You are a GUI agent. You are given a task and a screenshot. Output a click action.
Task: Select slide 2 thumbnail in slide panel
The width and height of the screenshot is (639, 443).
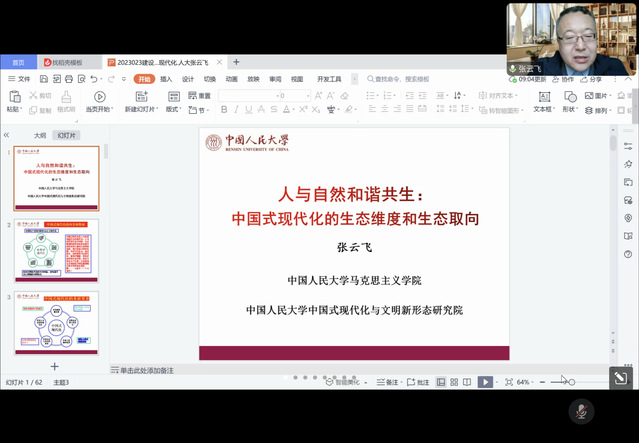coord(57,251)
